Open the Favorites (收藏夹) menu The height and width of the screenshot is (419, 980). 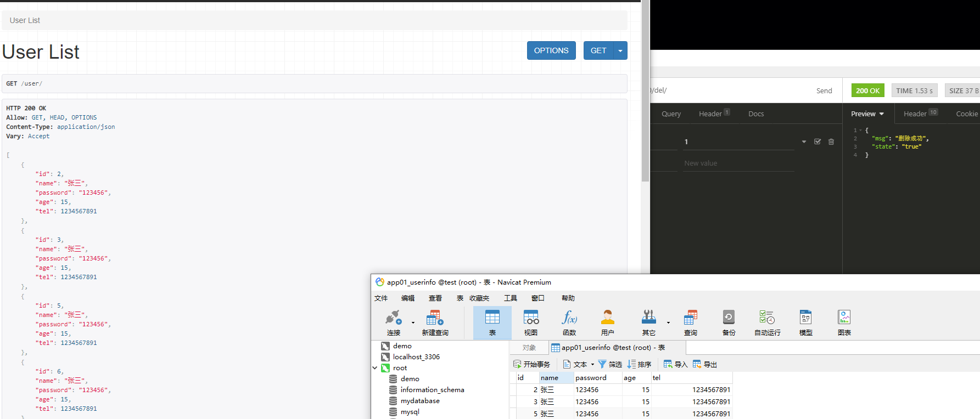(479, 298)
